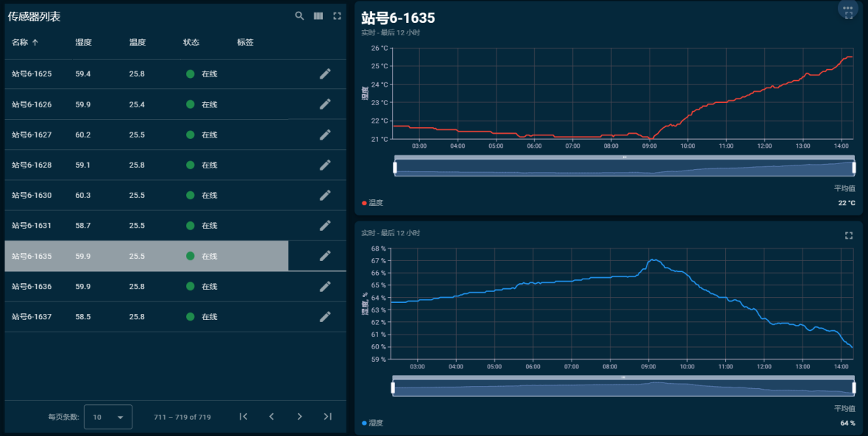Screen dimensions: 868x436
Task: Maximize the humidity chart to fullscreen
Action: [849, 235]
